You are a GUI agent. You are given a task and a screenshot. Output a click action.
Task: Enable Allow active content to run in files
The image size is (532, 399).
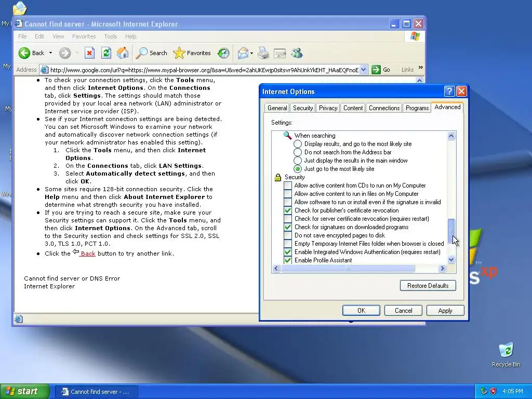pyautogui.click(x=288, y=194)
